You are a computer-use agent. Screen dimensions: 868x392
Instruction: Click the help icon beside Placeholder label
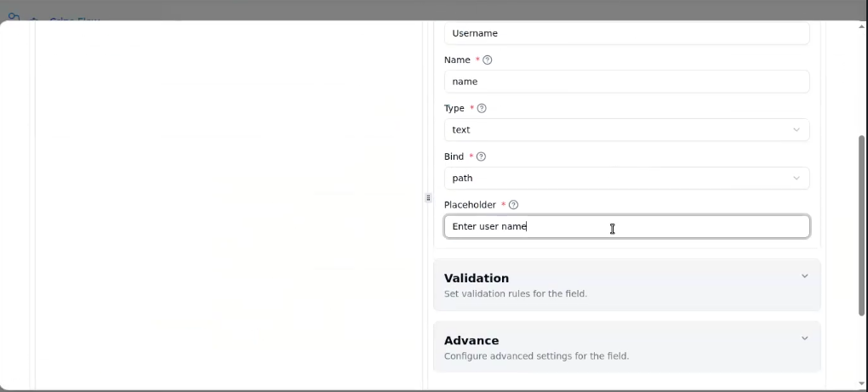[513, 205]
